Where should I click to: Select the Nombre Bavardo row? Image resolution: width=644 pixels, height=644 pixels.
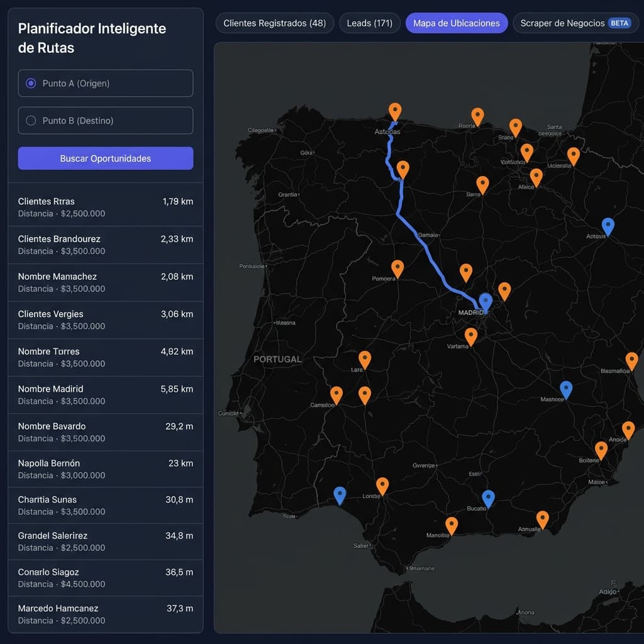click(106, 432)
